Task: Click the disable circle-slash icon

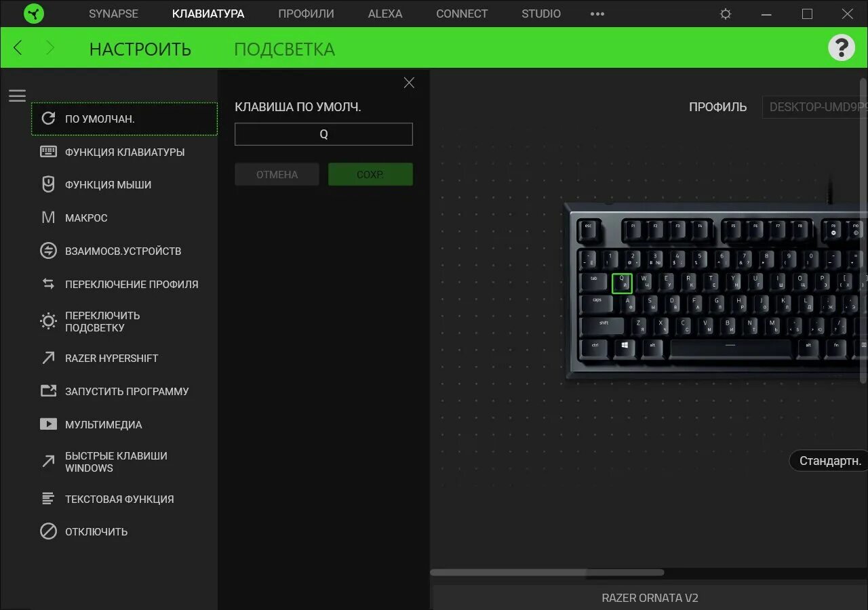Action: coord(48,531)
